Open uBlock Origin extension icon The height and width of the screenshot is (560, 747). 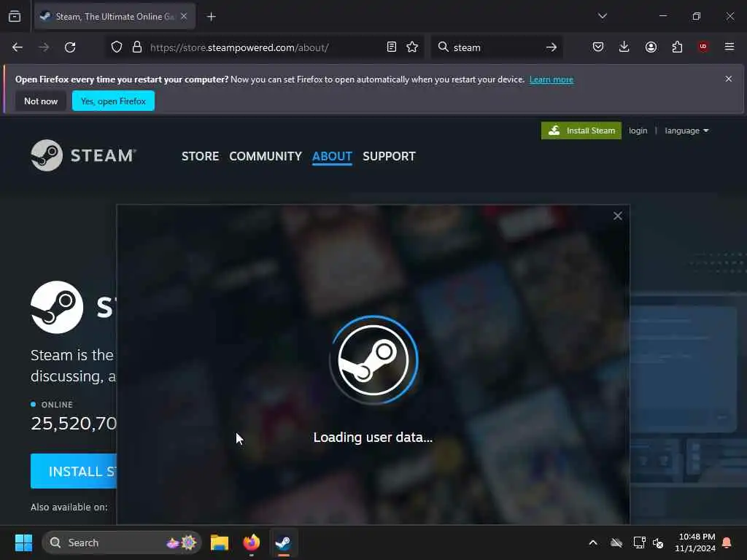coord(703,47)
